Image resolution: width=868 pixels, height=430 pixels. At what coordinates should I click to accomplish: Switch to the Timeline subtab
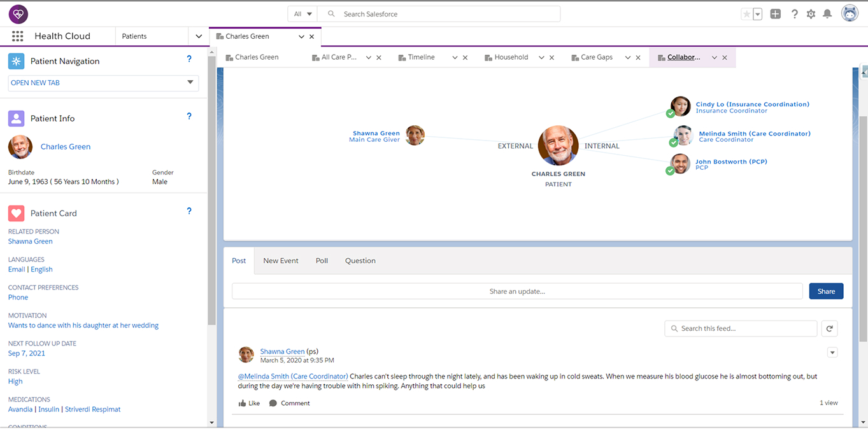coord(422,57)
